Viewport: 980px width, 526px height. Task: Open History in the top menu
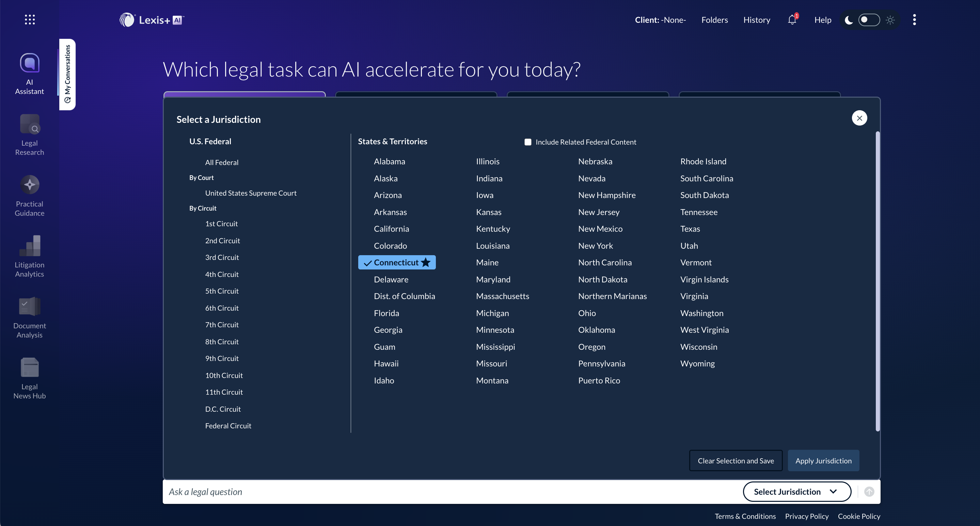coord(757,20)
